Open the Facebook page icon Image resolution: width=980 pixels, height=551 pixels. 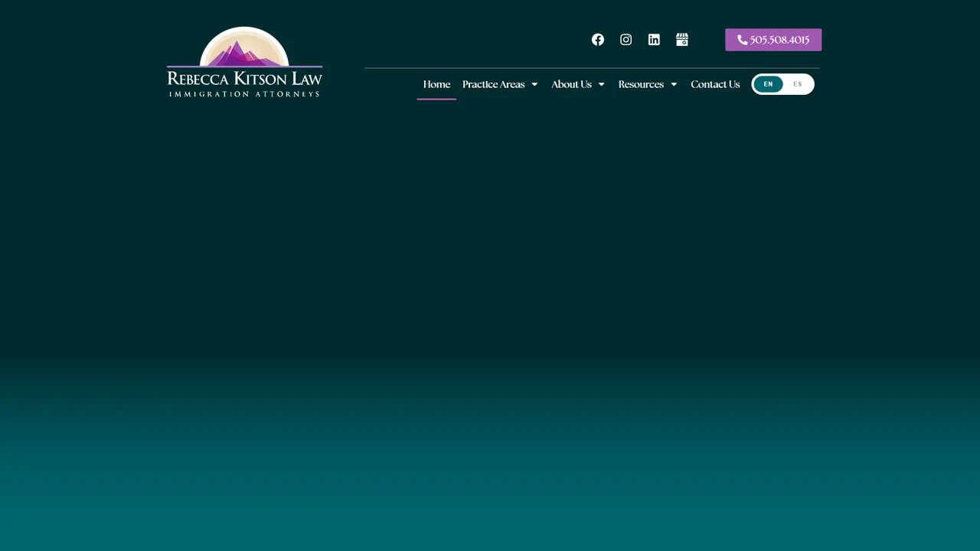(x=598, y=40)
